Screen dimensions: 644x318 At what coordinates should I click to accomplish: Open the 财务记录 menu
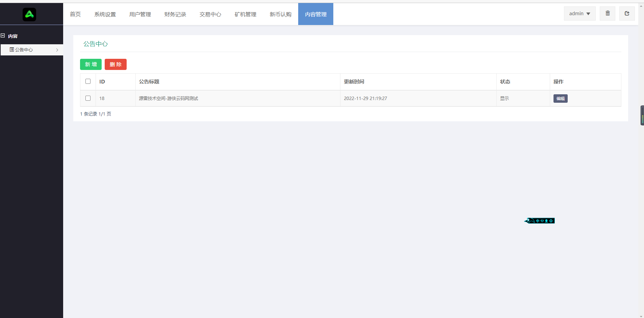click(x=175, y=14)
